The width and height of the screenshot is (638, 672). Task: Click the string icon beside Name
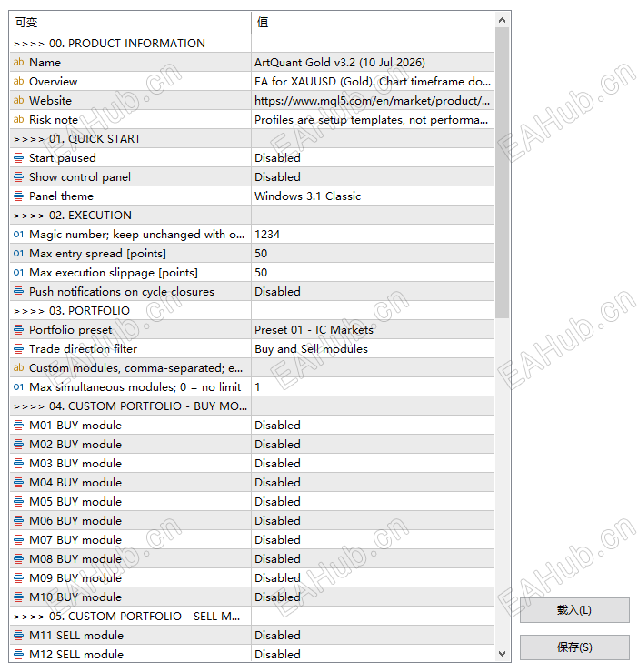pos(18,62)
